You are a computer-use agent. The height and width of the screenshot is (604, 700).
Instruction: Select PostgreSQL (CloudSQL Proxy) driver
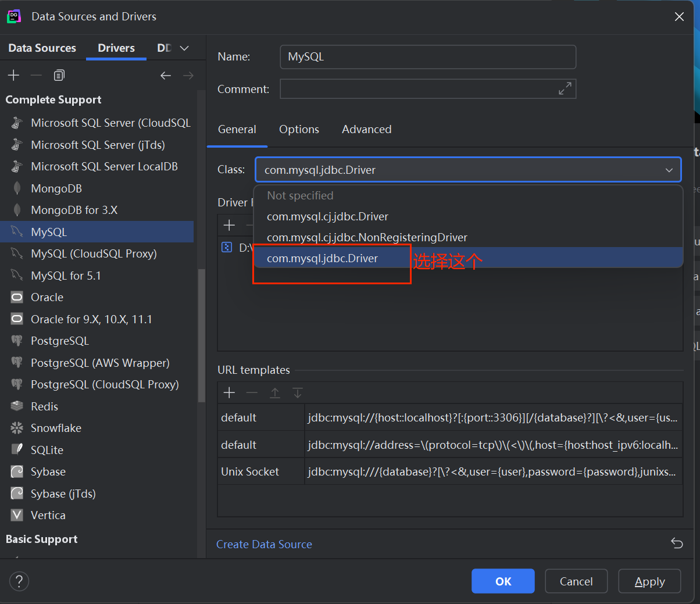click(97, 384)
